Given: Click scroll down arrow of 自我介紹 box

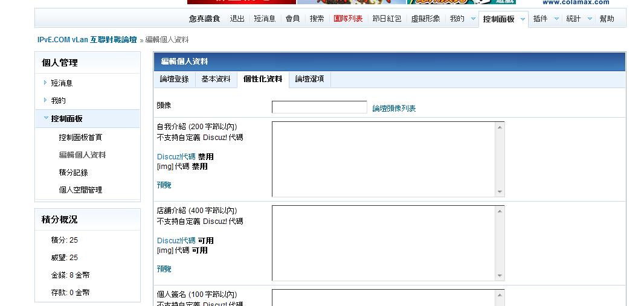Looking at the screenshot, I should [500, 191].
